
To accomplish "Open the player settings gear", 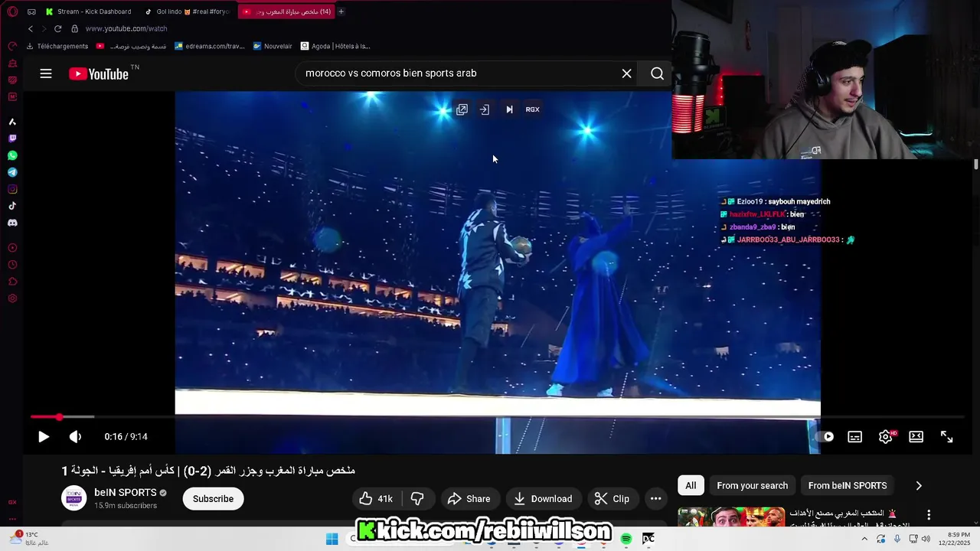I will click(x=886, y=436).
